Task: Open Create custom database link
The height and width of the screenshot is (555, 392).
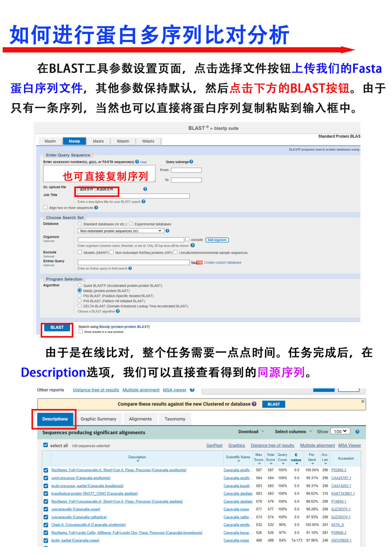Action: 222,263
